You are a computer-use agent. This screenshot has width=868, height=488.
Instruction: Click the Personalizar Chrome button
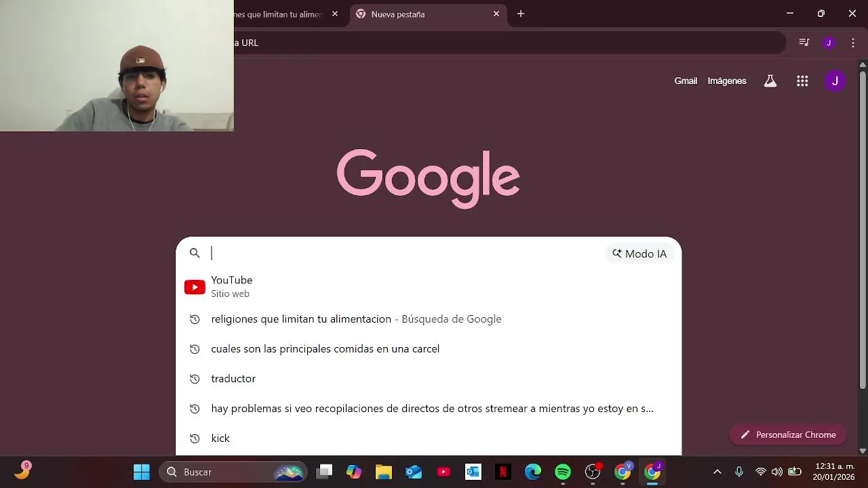coord(788,434)
